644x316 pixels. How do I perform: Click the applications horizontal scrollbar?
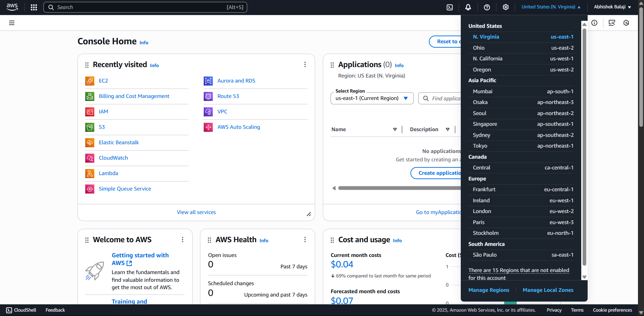pos(399,188)
